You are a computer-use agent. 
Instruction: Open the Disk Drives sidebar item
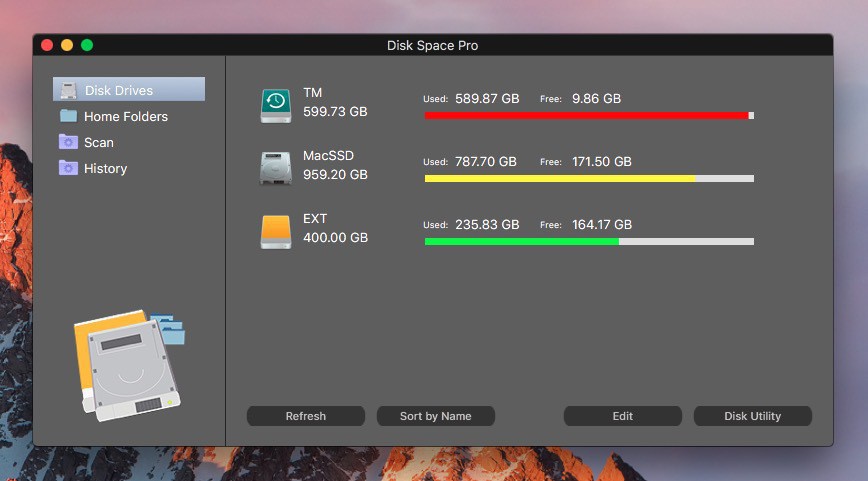coord(129,89)
